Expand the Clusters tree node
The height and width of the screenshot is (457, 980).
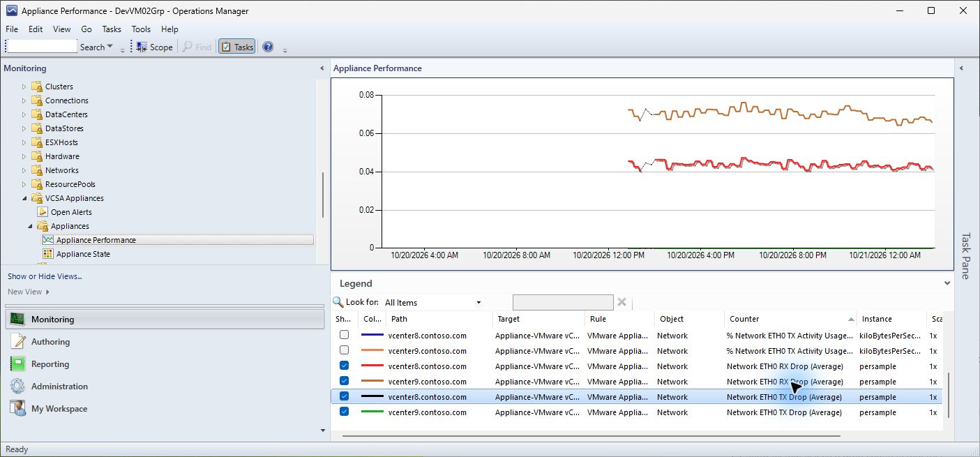pos(24,87)
